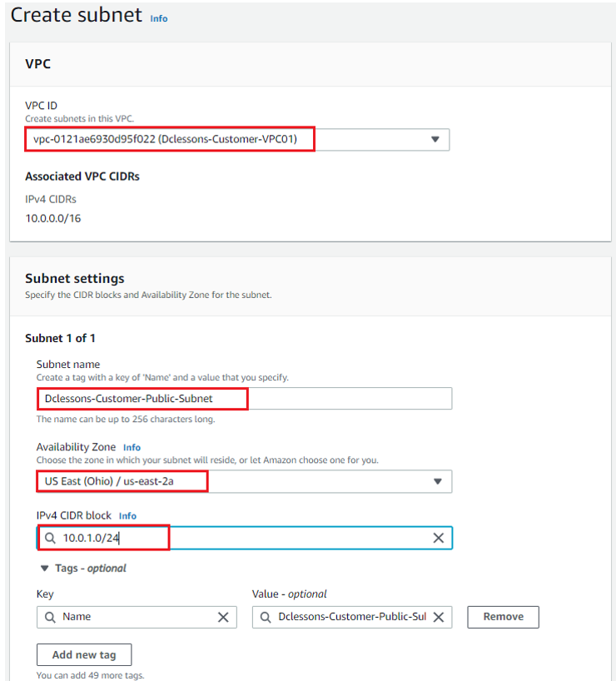Click the Value field showing Dclessons-Customer-Public-Sul

[x=350, y=617]
